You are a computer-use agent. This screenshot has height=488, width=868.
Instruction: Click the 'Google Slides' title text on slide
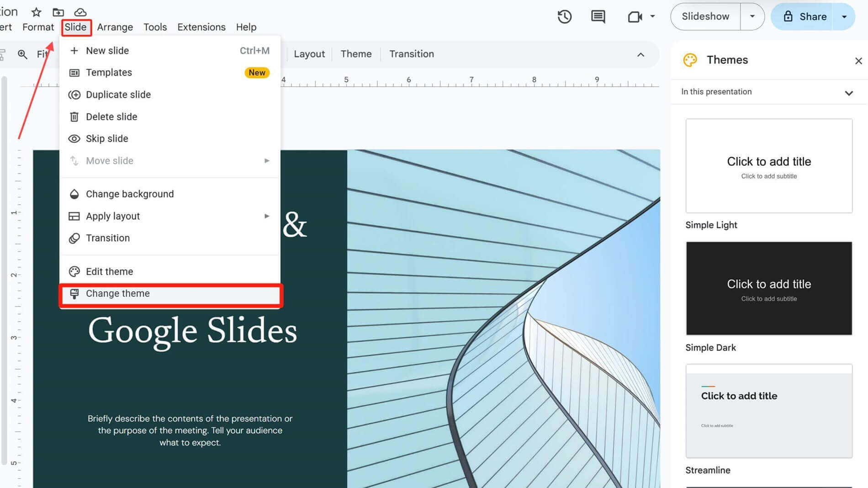[x=192, y=331]
